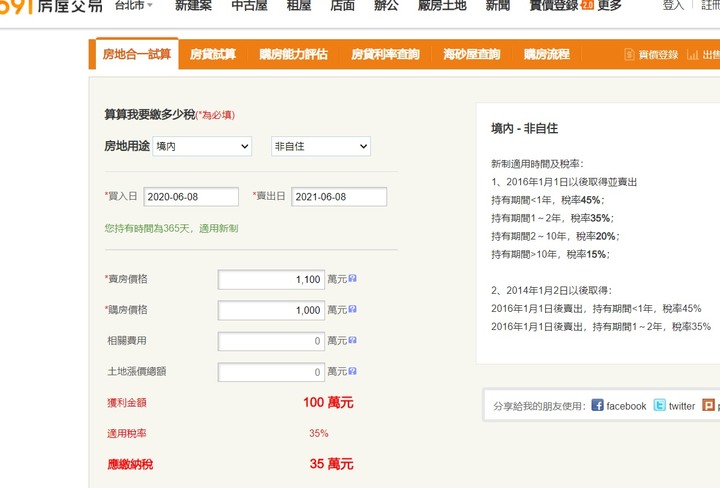
Task: Open the 新聞 menu
Action: [498, 6]
